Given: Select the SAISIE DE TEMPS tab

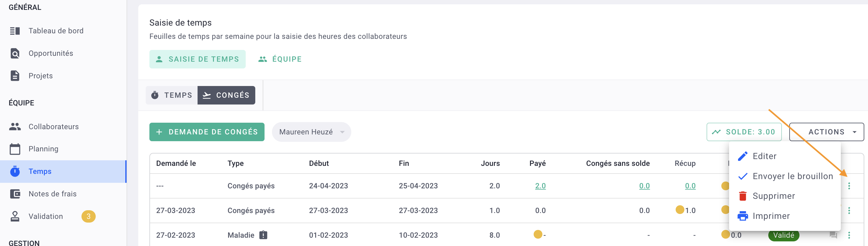Looking at the screenshot, I should 198,59.
